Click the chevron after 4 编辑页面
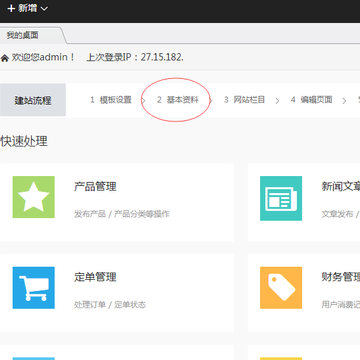Image resolution: width=360 pixels, height=360 pixels. coord(344,101)
